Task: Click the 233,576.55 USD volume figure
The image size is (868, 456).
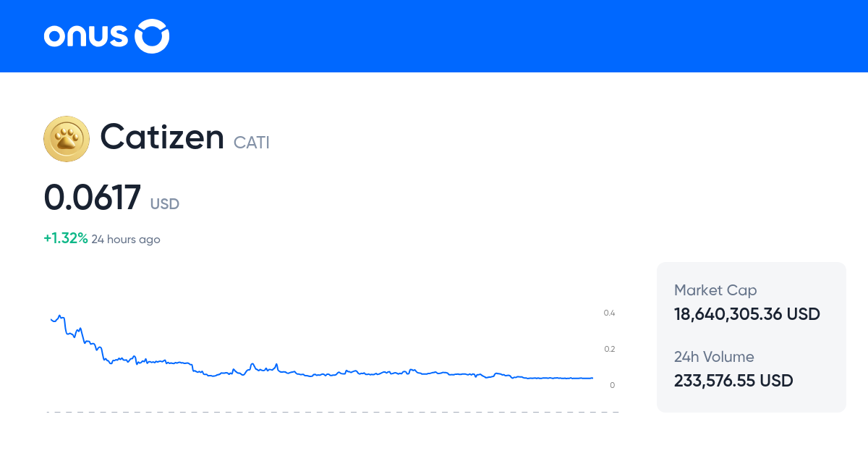Action: pos(733,381)
